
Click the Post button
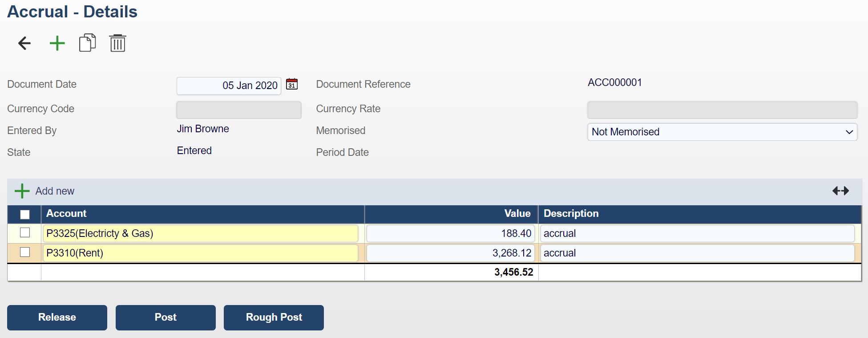point(166,318)
